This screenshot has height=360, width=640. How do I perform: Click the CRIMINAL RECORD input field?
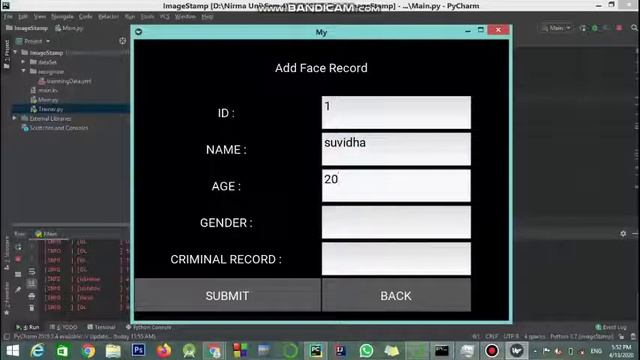tap(396, 259)
